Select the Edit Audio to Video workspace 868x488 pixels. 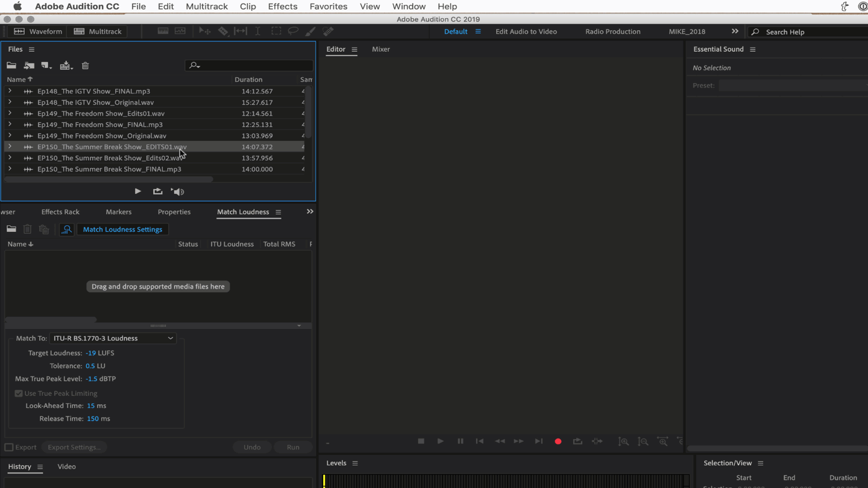point(526,31)
